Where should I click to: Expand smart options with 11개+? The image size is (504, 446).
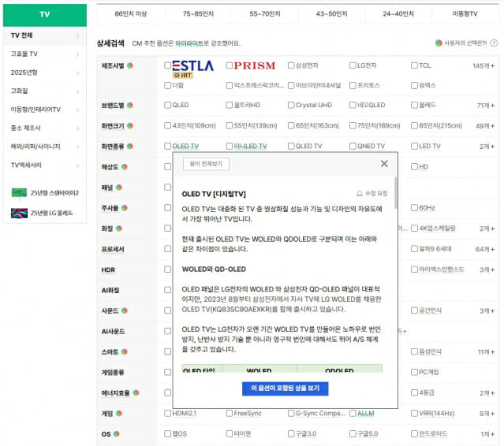click(x=486, y=352)
